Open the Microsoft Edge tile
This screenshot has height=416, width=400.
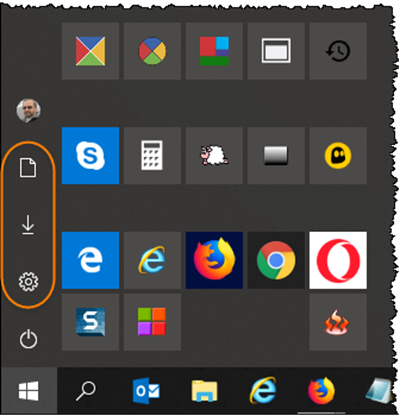(x=90, y=260)
